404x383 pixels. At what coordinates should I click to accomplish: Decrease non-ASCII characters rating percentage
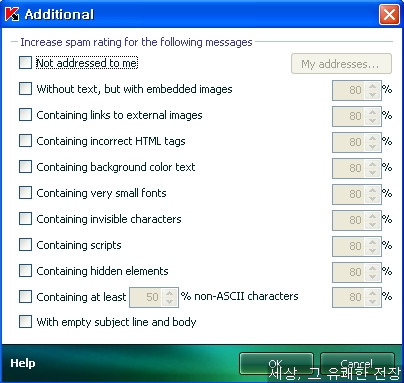coord(372,302)
